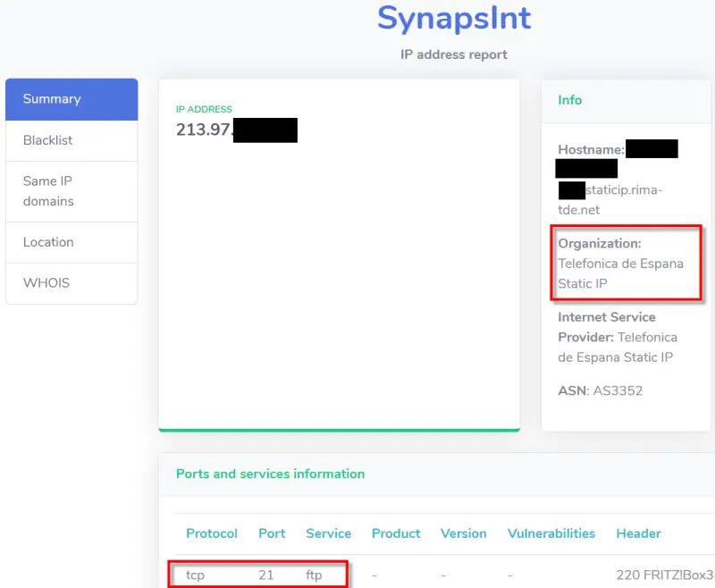This screenshot has width=715, height=588.
Task: Select the WHOIS tab
Action: click(x=46, y=283)
